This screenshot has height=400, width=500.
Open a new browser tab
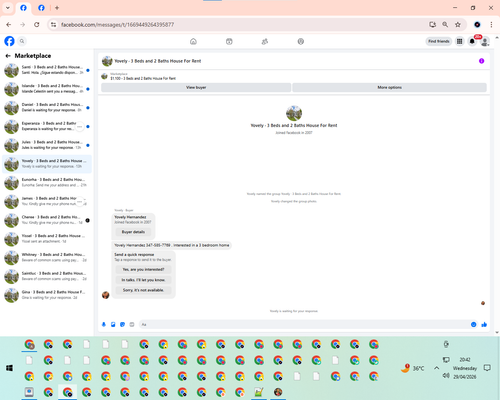tap(57, 8)
